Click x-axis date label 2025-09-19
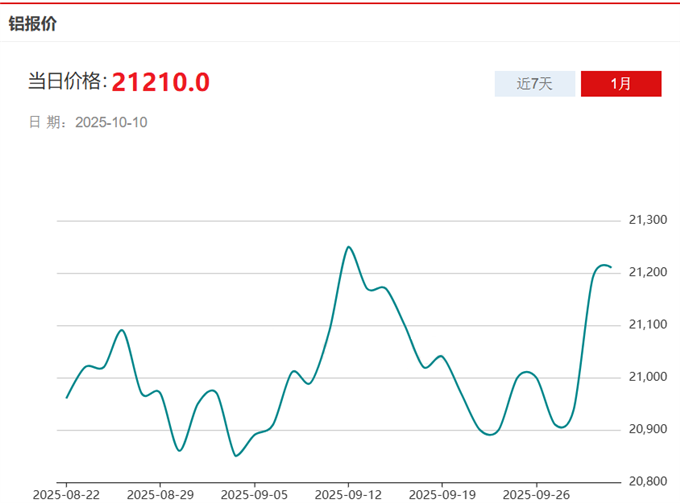 (x=442, y=494)
